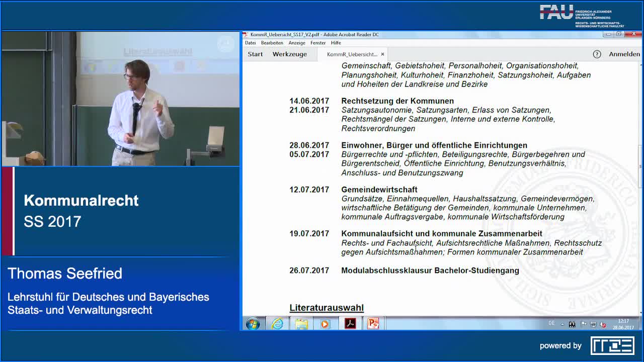The width and height of the screenshot is (644, 362).
Task: Switch to the Werkzeuge tab
Action: coord(289,54)
